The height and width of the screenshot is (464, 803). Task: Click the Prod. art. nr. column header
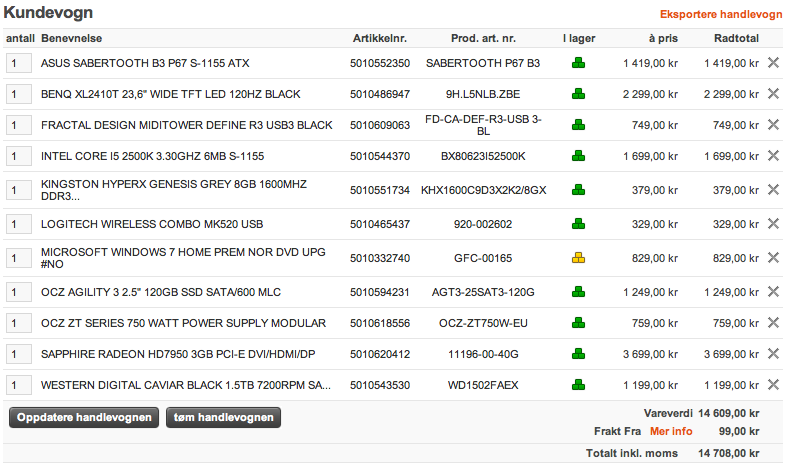coord(483,38)
